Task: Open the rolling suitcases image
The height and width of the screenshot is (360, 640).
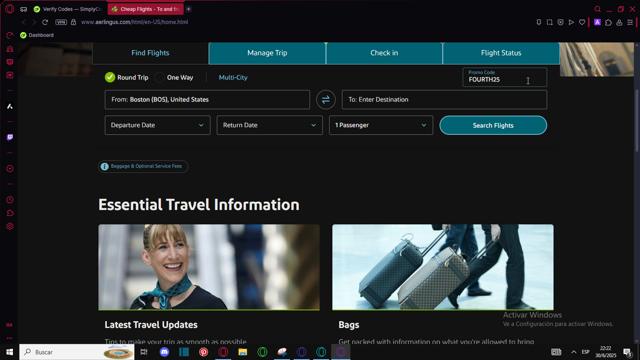Action: click(443, 267)
